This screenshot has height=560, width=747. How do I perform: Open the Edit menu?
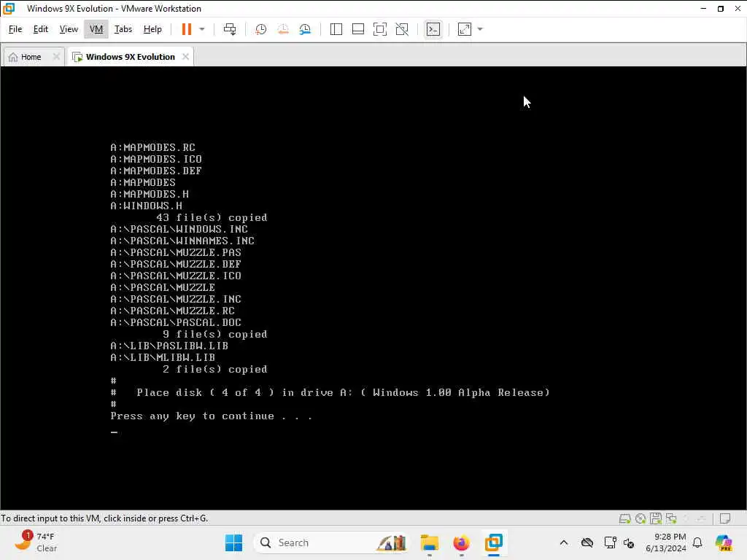point(41,29)
